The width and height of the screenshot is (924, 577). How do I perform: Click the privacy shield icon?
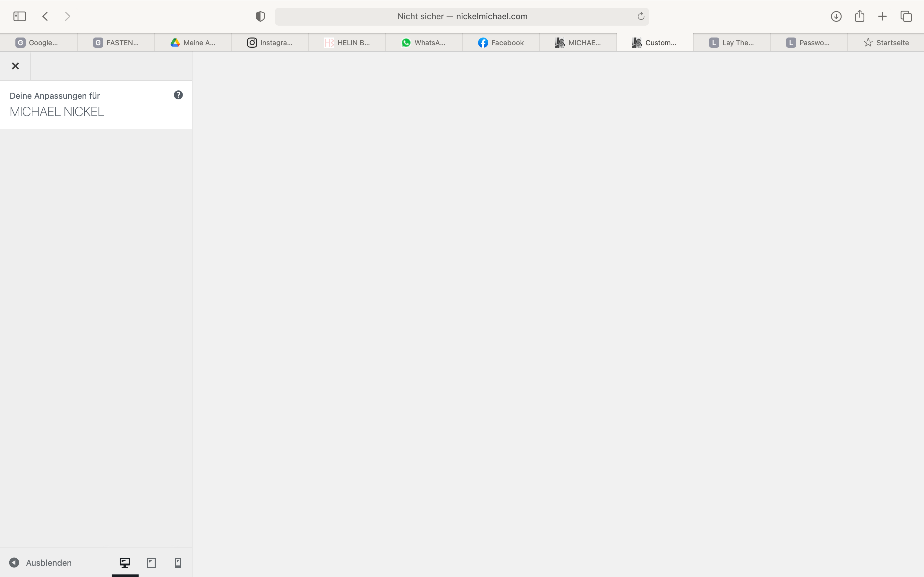(x=260, y=16)
